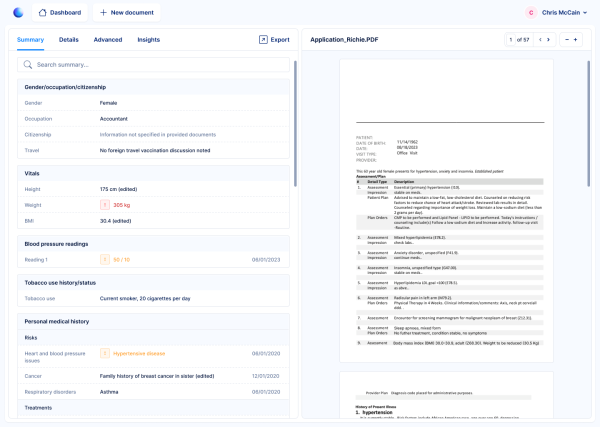Click the Application_Richie.PDF file title
Viewport: 600px width, 427px height.
pyautogui.click(x=344, y=40)
